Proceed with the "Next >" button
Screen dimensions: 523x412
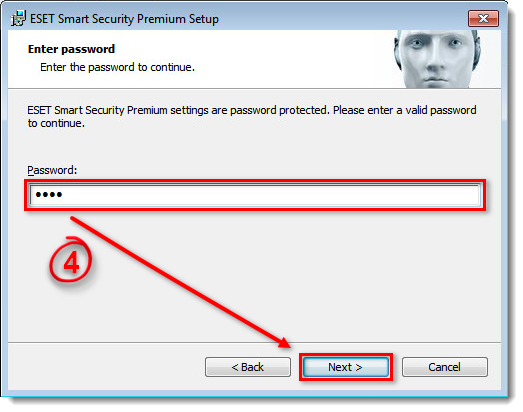(346, 367)
